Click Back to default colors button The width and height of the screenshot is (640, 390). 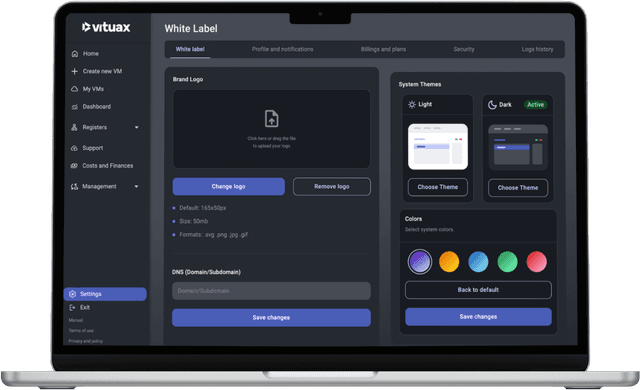click(x=478, y=290)
